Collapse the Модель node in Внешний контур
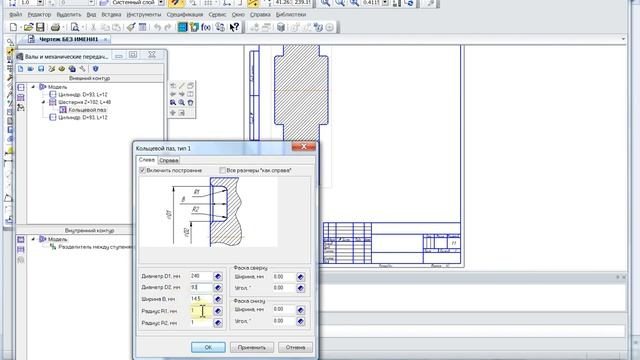The width and height of the screenshot is (640, 360). pos(33,87)
